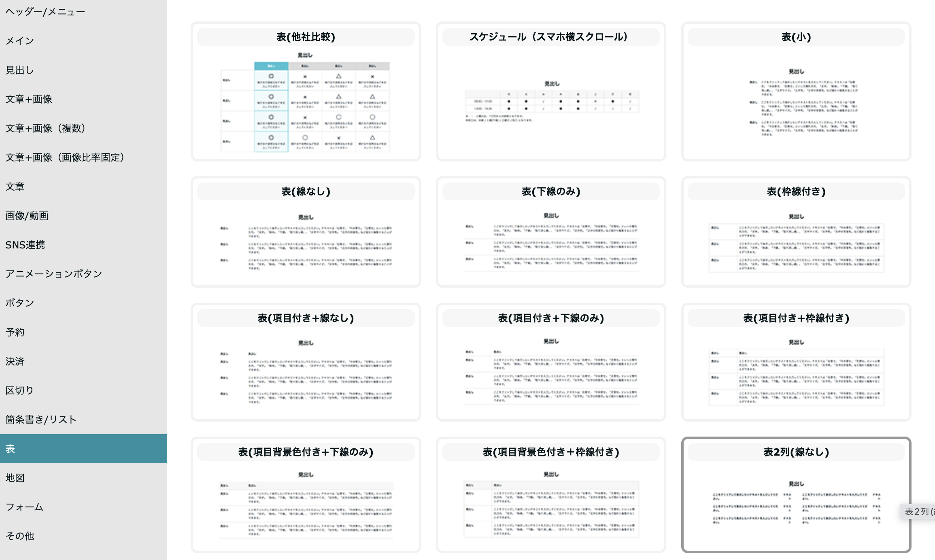This screenshot has width=935, height=560.
Task: Switch to the 見出し category
Action: (x=19, y=70)
